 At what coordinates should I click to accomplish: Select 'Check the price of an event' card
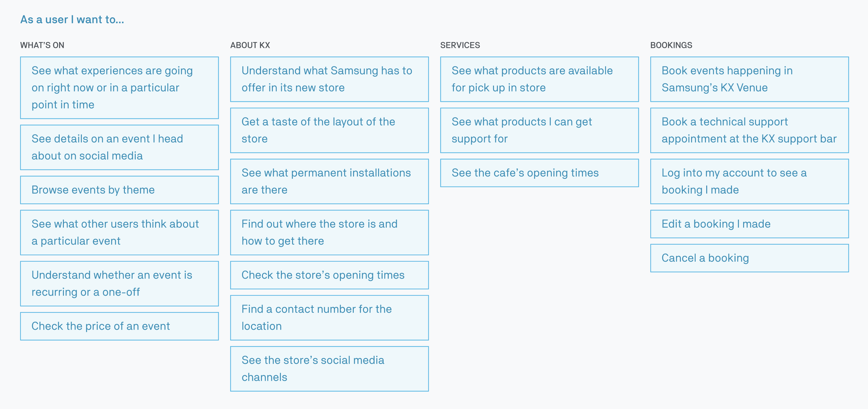click(x=119, y=326)
